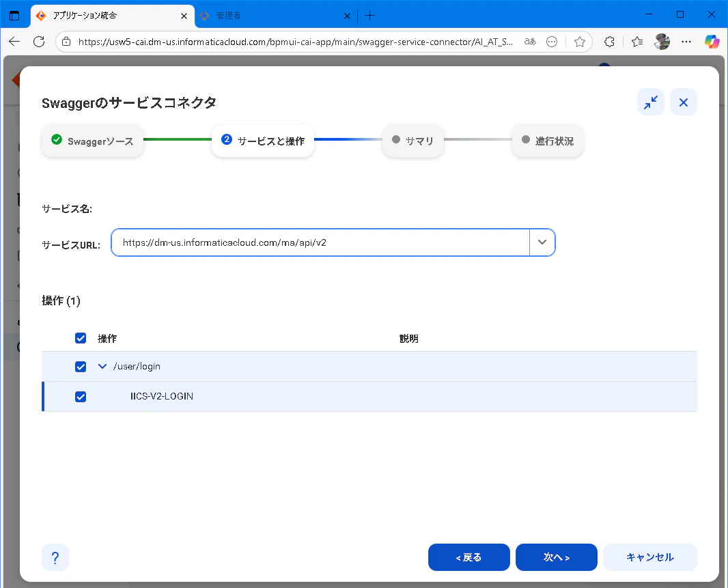728x588 pixels.
Task: Minimize the browser window
Action: click(649, 14)
